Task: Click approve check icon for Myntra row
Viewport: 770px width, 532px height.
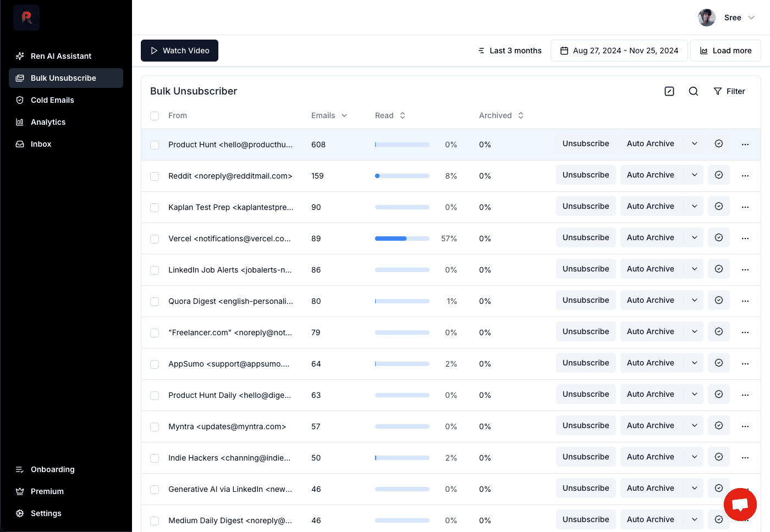Action: tap(719, 425)
